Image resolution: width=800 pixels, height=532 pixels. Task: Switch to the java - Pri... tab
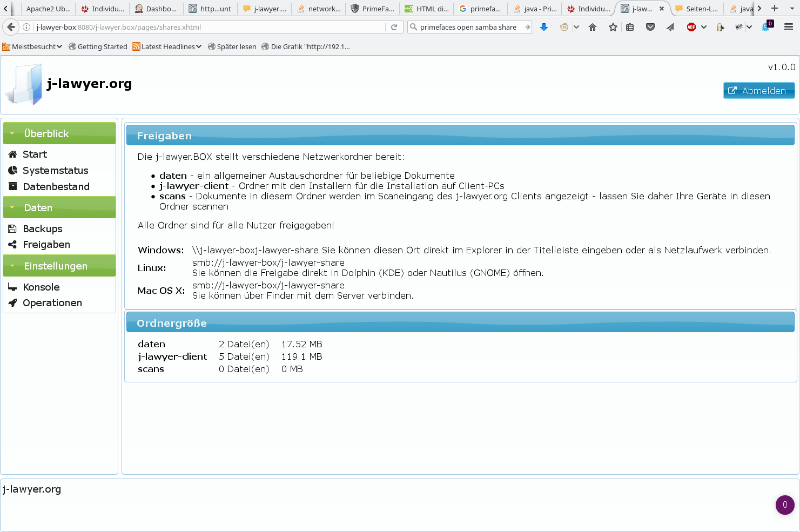(535, 9)
